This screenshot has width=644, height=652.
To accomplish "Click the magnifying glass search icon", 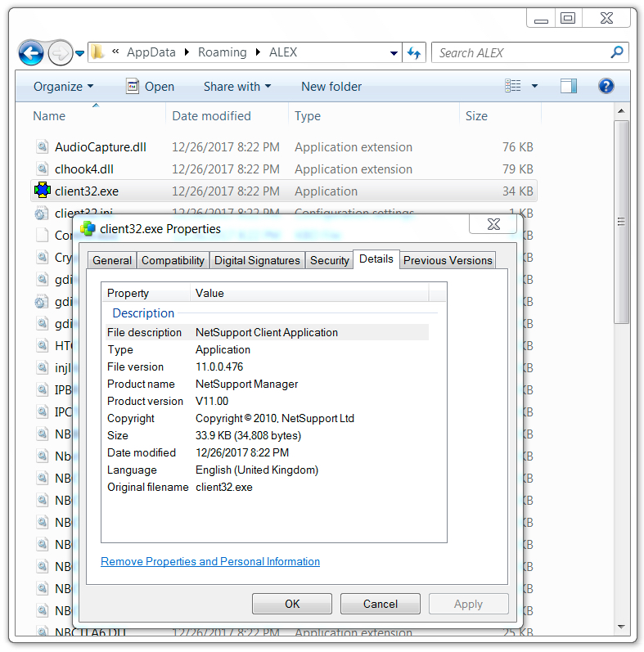I will click(617, 52).
